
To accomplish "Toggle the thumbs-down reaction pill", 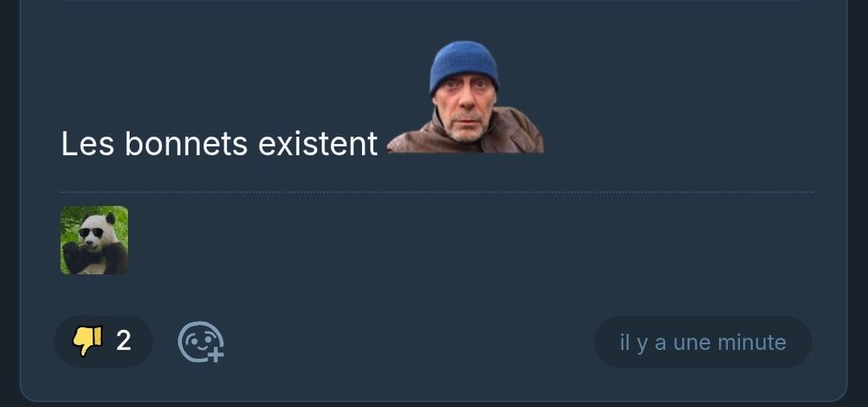I will click(103, 341).
